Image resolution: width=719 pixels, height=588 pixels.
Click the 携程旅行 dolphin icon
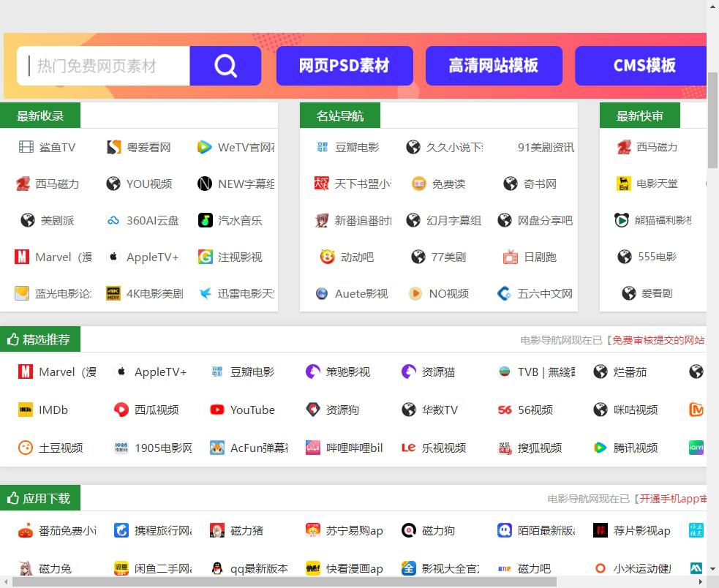click(121, 531)
